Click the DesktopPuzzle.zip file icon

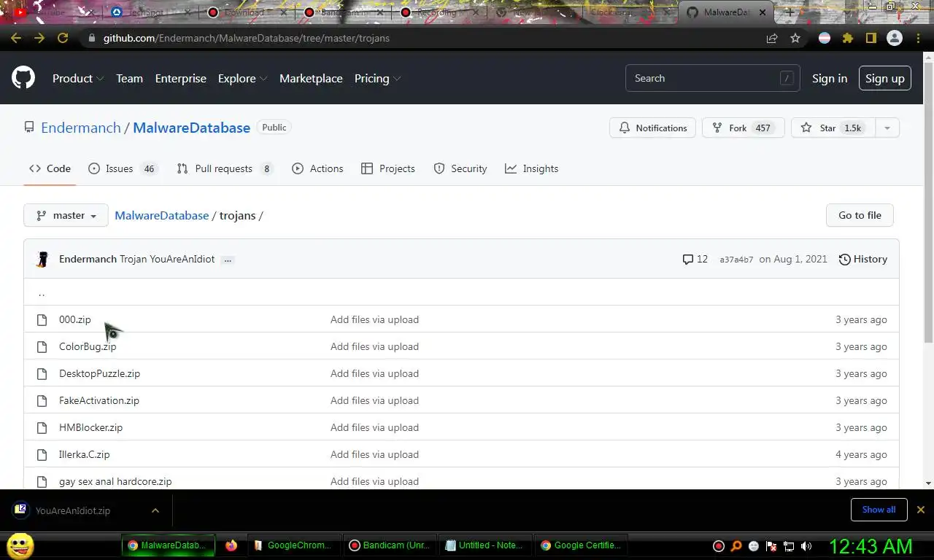pyautogui.click(x=42, y=373)
